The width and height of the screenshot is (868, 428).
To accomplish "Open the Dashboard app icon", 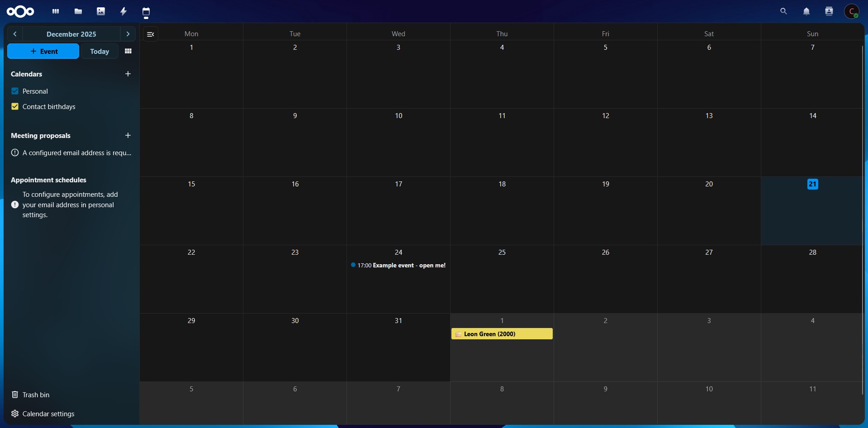I will point(56,11).
